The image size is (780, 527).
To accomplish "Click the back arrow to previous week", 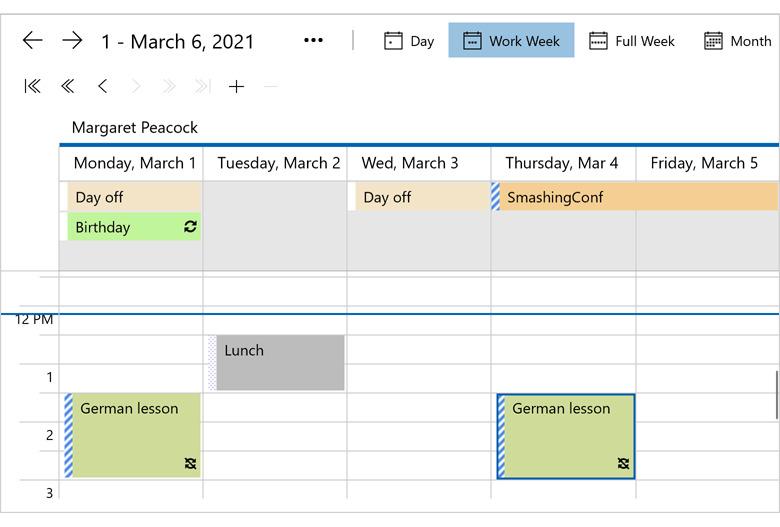I will tap(33, 41).
